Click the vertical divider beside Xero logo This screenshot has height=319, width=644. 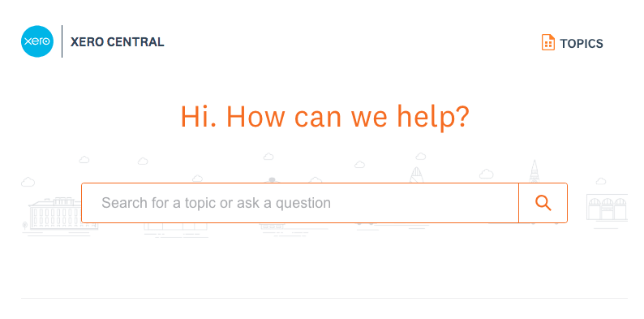point(62,41)
